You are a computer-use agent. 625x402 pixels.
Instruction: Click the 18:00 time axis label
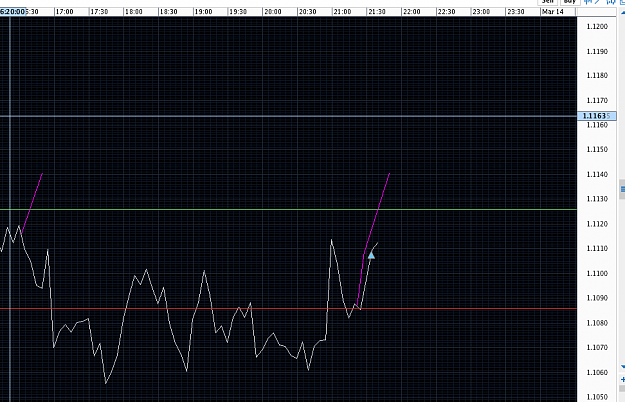134,12
